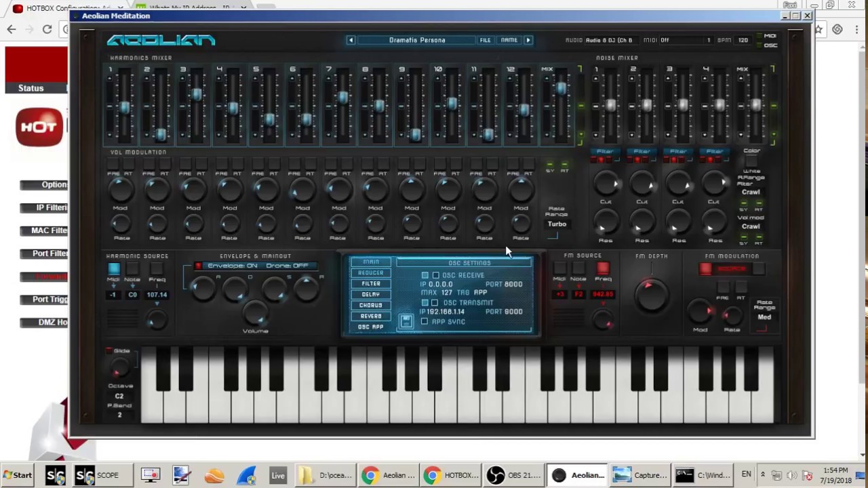
Task: Change the P.Bend value 2
Action: click(x=119, y=415)
